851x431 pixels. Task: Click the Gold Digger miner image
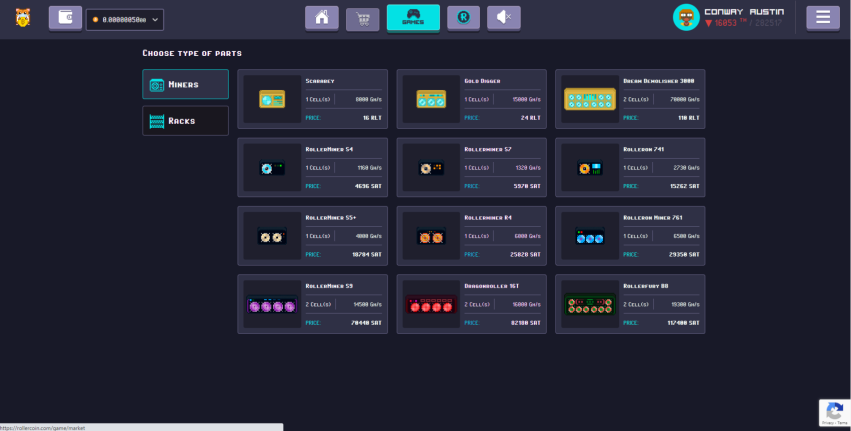coord(431,99)
